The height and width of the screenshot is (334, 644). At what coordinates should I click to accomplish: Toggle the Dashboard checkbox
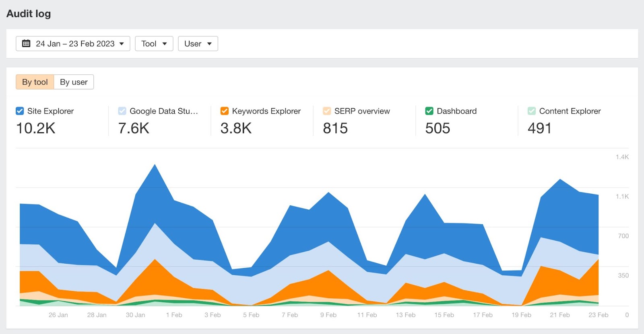[429, 111]
